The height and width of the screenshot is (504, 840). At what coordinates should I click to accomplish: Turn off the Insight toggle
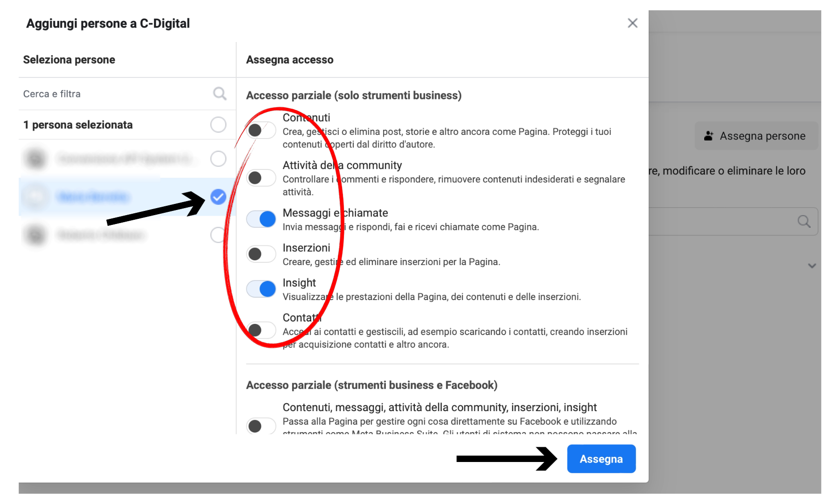(x=261, y=289)
